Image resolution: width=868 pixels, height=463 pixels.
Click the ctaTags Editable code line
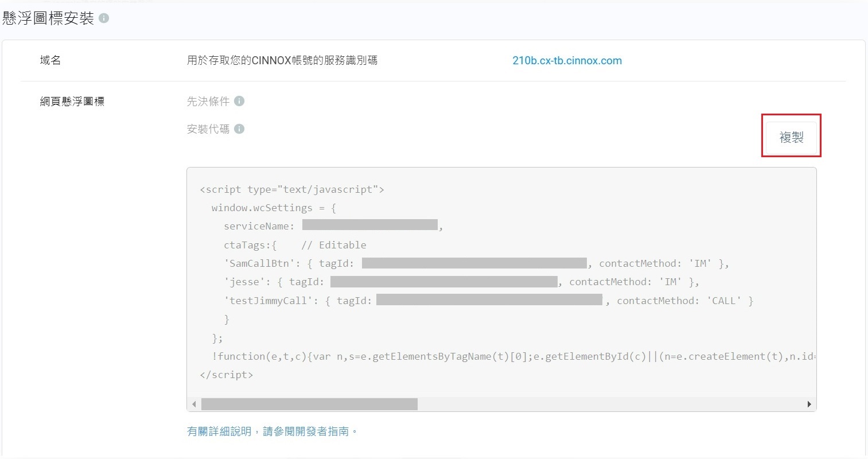[x=295, y=245]
